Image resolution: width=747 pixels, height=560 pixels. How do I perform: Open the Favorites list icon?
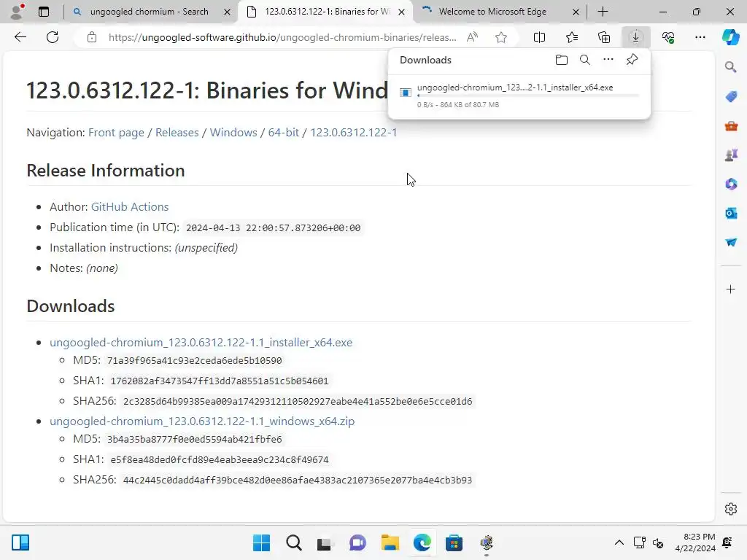[572, 37]
